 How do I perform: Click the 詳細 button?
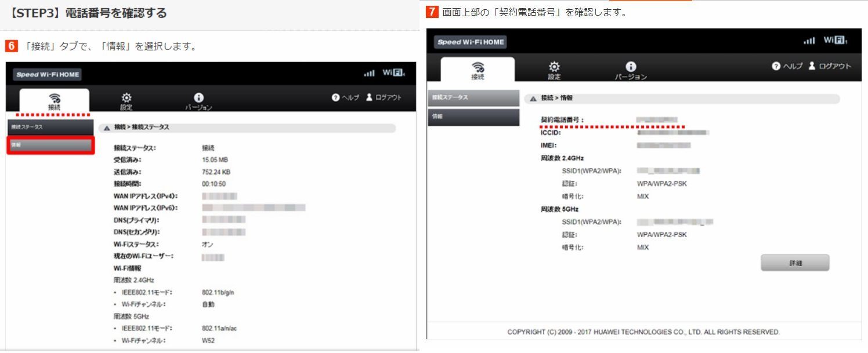pos(795,263)
